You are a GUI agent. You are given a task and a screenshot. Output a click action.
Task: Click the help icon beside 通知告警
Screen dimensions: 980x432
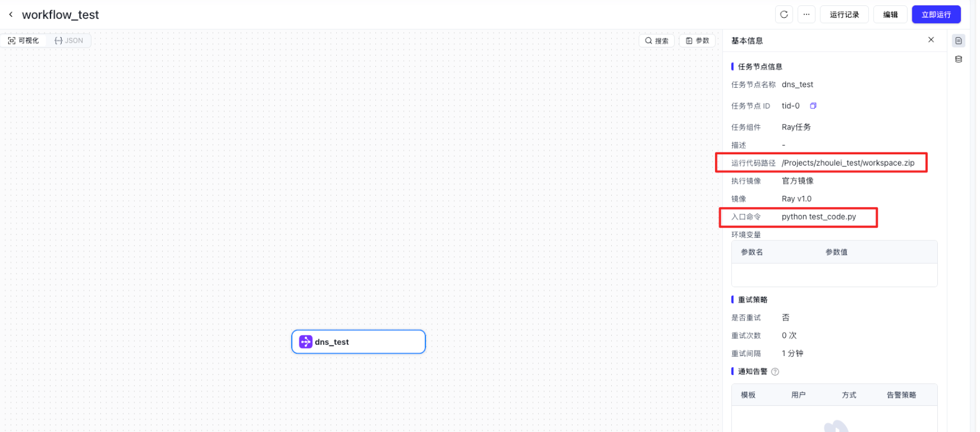click(775, 372)
